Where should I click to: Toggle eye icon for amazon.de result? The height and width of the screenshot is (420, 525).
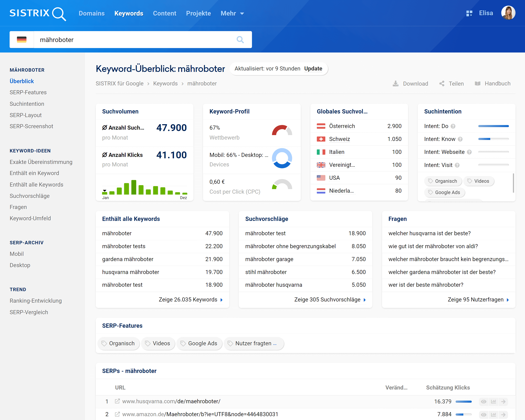[x=484, y=414]
